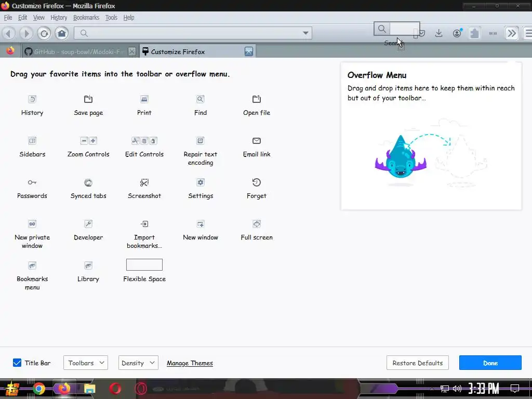Open the History menu

tap(59, 18)
